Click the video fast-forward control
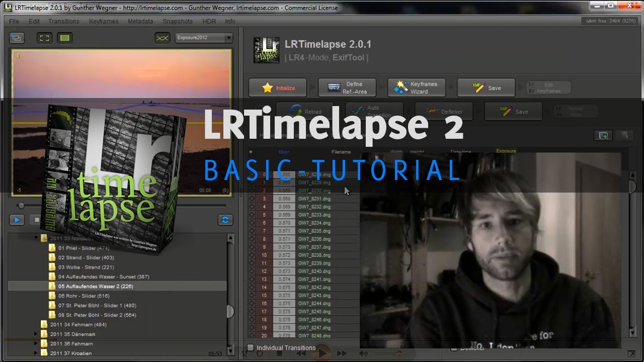 pyautogui.click(x=342, y=353)
